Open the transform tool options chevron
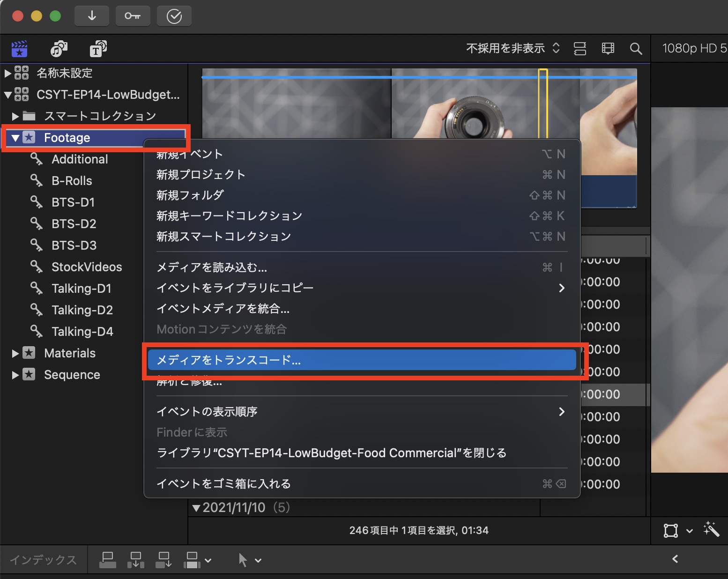Viewport: 728px width, 579px height. [690, 531]
